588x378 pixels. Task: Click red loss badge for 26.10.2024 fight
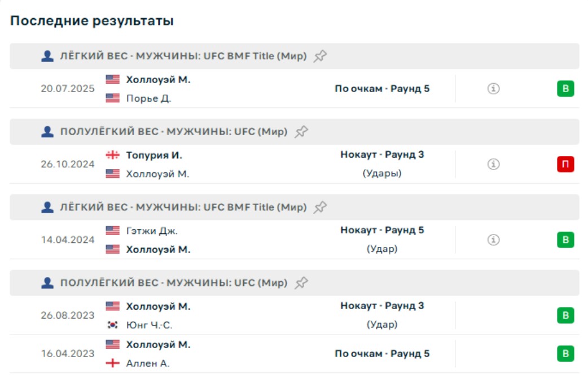click(x=565, y=164)
